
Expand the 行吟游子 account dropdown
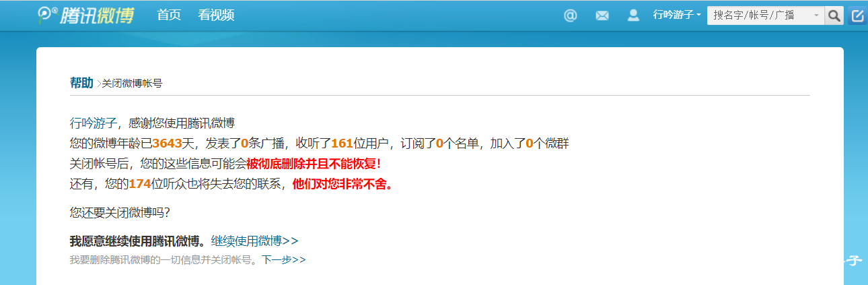tap(677, 15)
